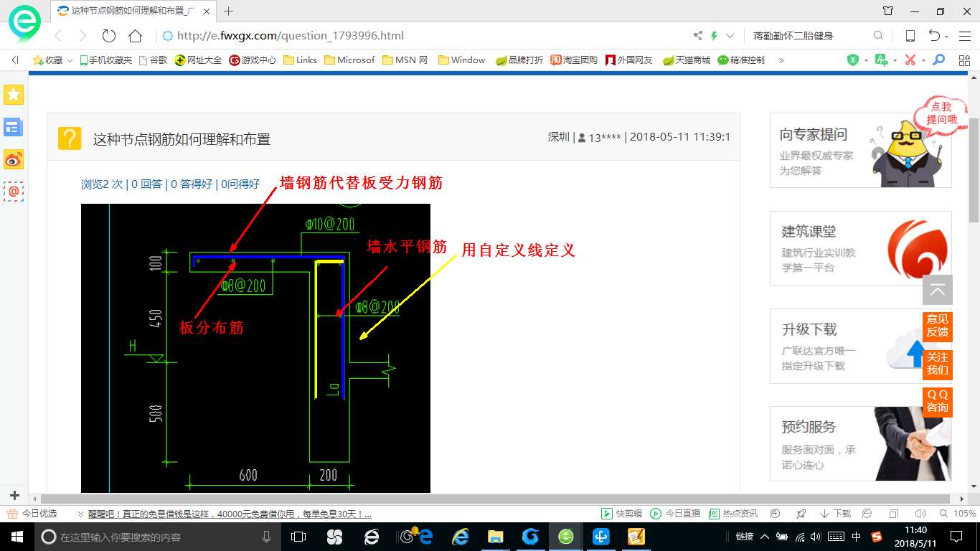Screen dimensions: 980x551
Task: Click the magnifier search icon
Action: [x=878, y=36]
